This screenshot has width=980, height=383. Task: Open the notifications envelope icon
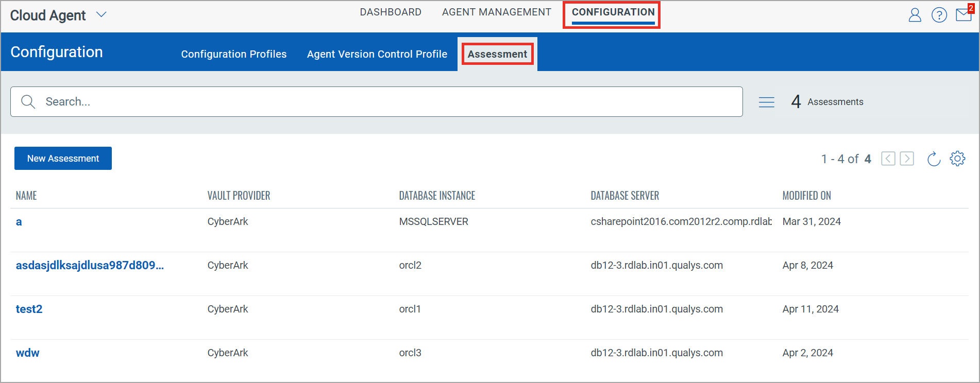click(964, 14)
